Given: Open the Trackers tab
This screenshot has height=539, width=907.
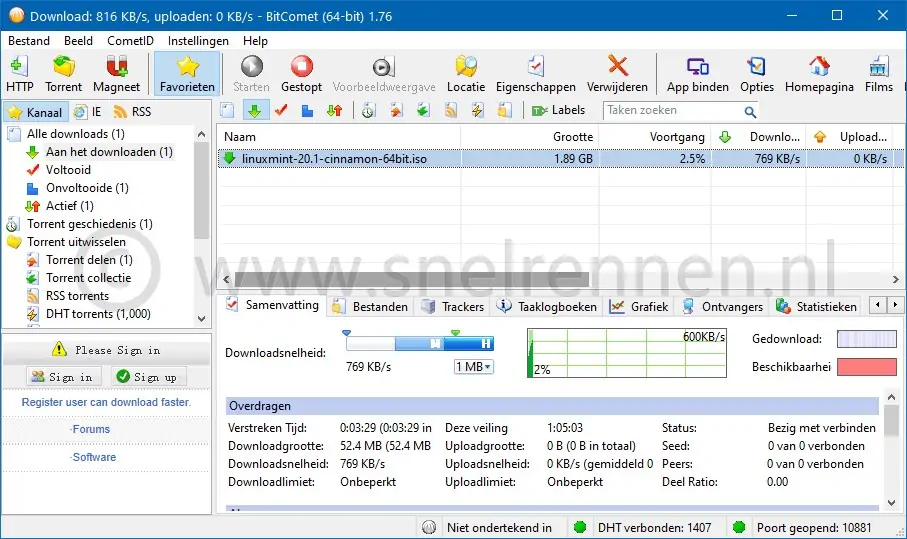Looking at the screenshot, I should pyautogui.click(x=453, y=307).
